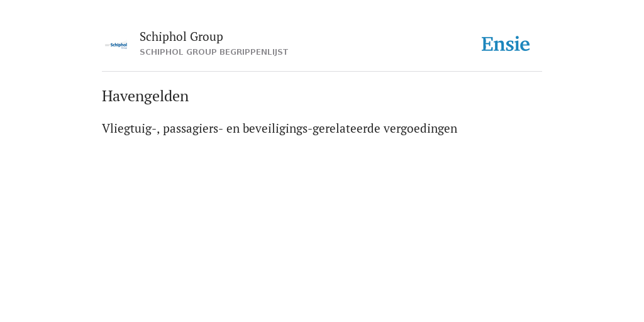Open the Schiphol Group author title
Viewport: 644px width, 322px height.
click(181, 36)
